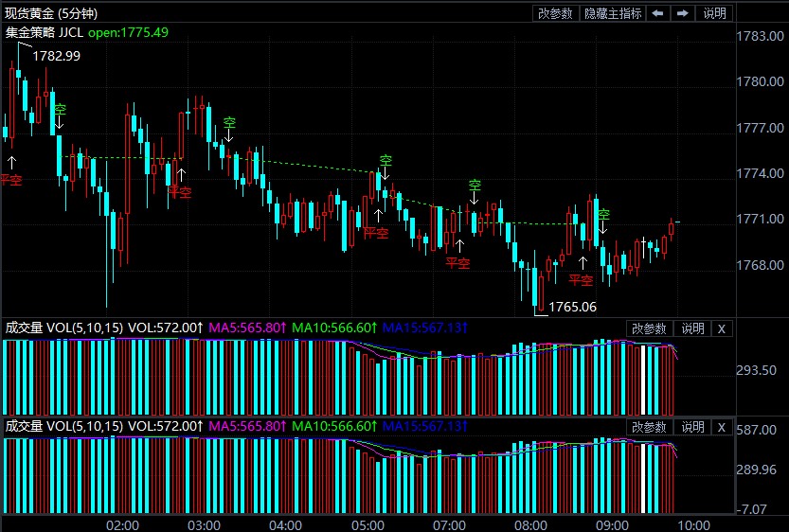Click the 集金策略 JJCL indicator label
Image resolution: width=789 pixels, height=532 pixels.
pyautogui.click(x=44, y=32)
